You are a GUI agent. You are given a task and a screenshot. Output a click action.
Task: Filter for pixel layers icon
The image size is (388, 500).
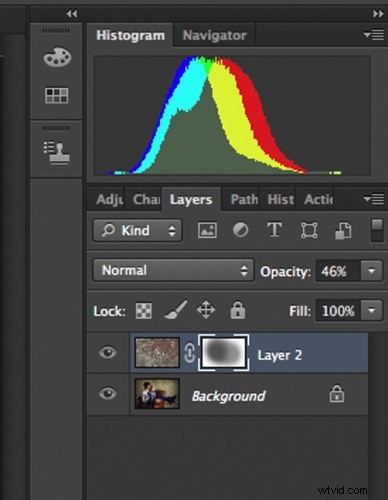(207, 230)
